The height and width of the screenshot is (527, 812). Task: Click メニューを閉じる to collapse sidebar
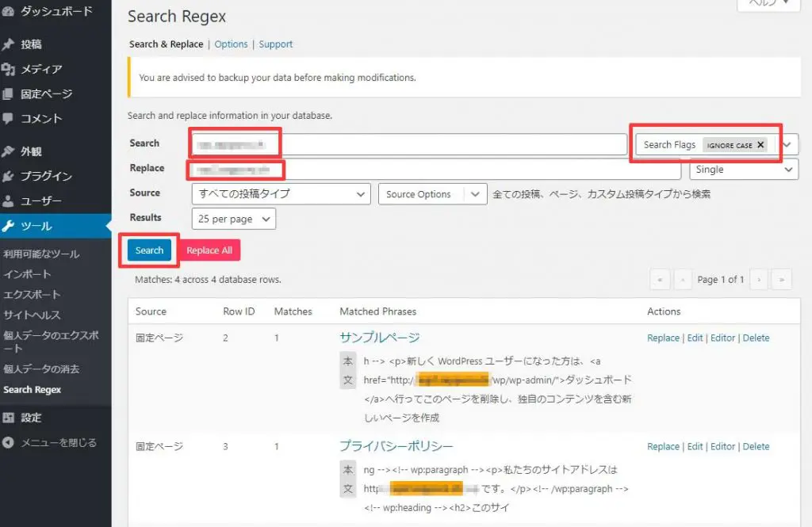59,443
